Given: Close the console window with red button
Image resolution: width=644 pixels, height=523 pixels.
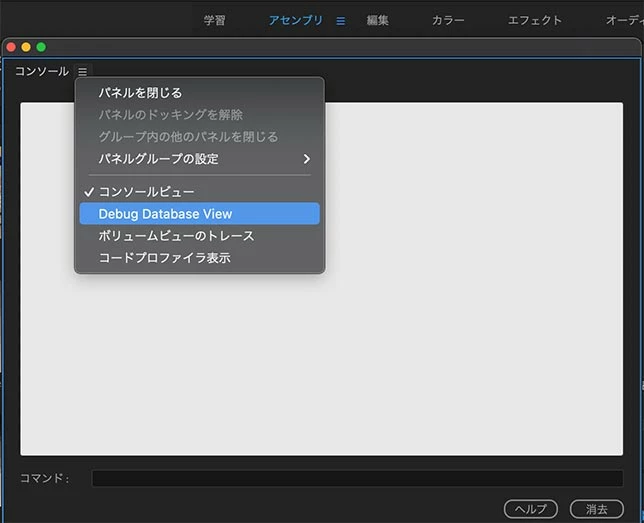Looking at the screenshot, I should pyautogui.click(x=12, y=47).
